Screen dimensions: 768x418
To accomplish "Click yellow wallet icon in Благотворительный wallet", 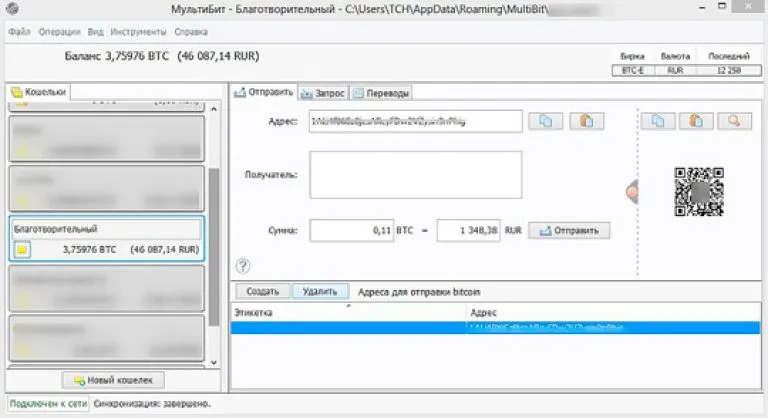I will 23,250.
